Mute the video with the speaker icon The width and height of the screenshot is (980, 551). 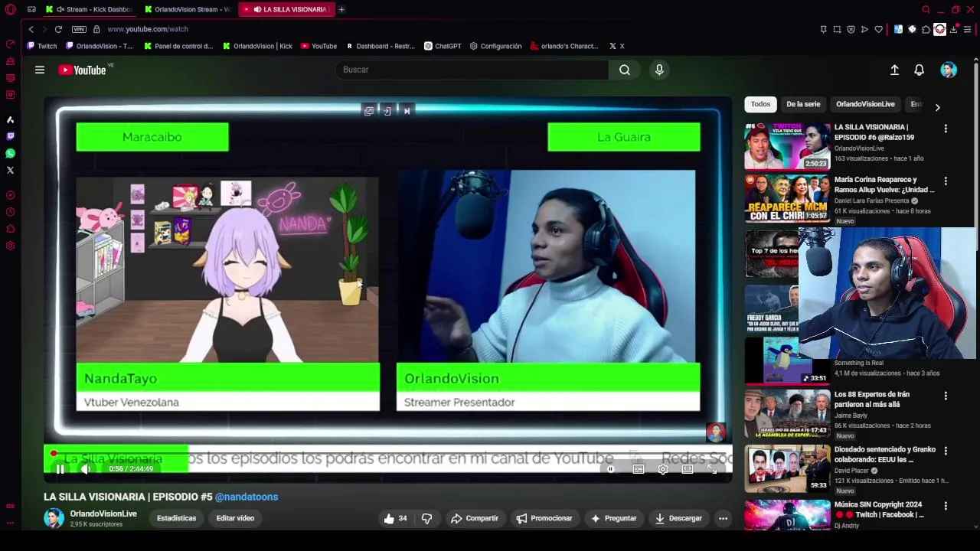tap(86, 469)
